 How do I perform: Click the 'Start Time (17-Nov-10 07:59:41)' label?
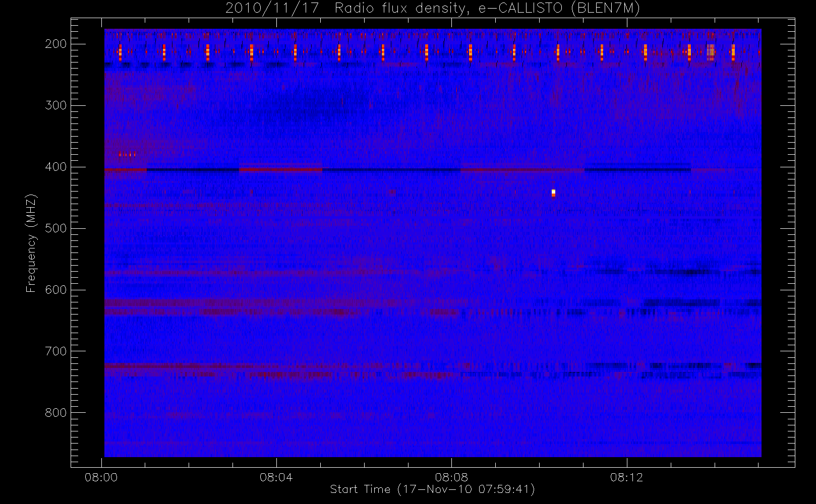tap(432, 489)
